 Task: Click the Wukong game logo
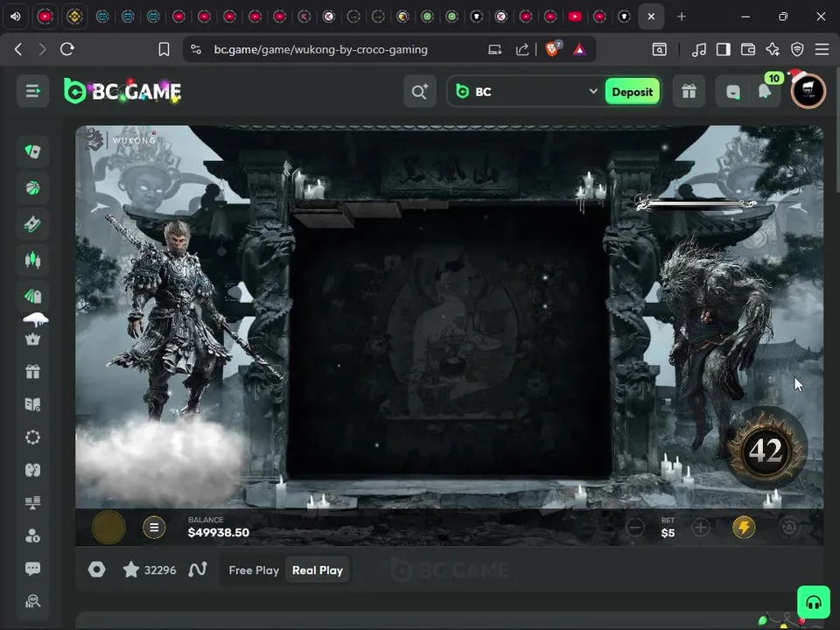[x=121, y=139]
